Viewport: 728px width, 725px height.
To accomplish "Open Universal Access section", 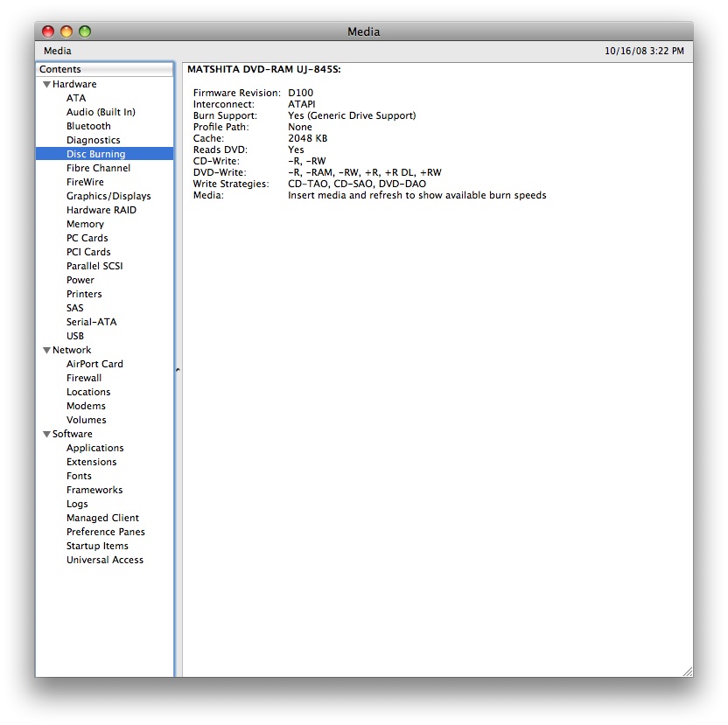I will [x=105, y=560].
